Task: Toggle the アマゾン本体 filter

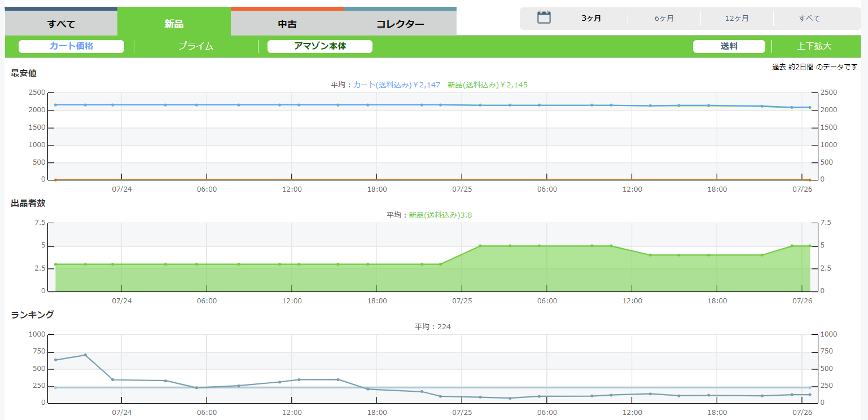Action: (320, 46)
